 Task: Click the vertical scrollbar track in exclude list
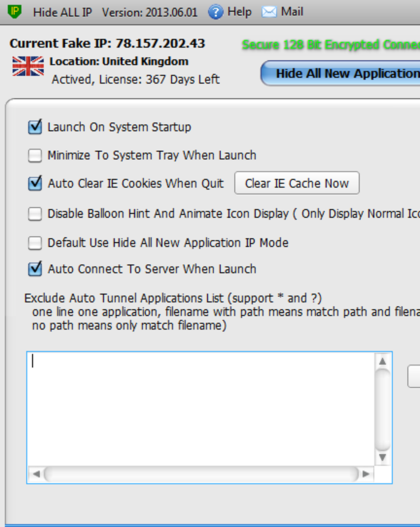[x=383, y=410]
